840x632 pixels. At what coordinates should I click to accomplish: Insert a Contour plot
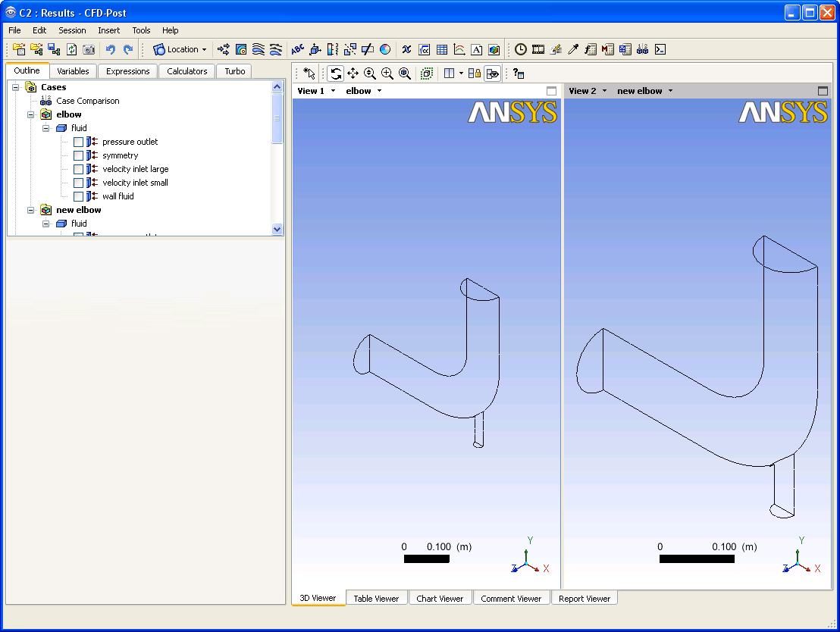[241, 49]
